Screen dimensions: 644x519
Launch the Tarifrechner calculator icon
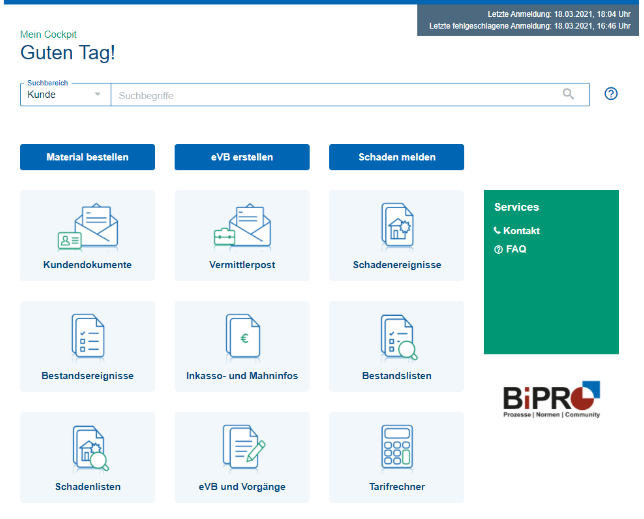pos(396,448)
